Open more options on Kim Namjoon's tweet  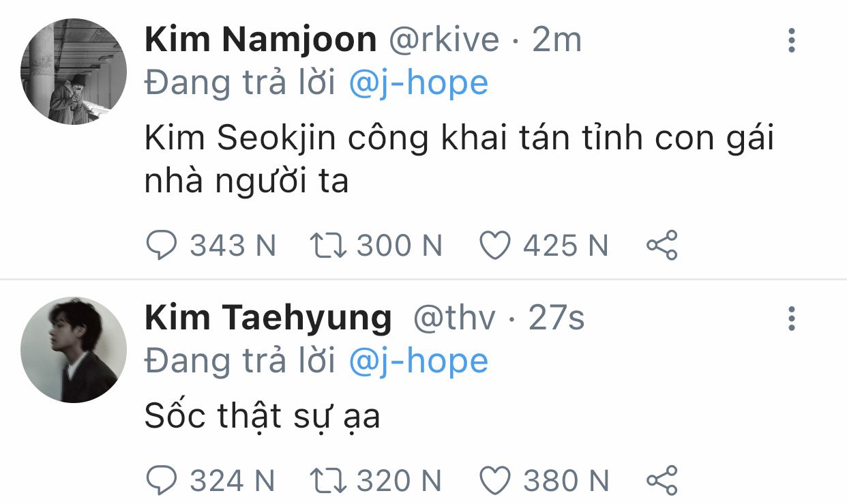(791, 41)
